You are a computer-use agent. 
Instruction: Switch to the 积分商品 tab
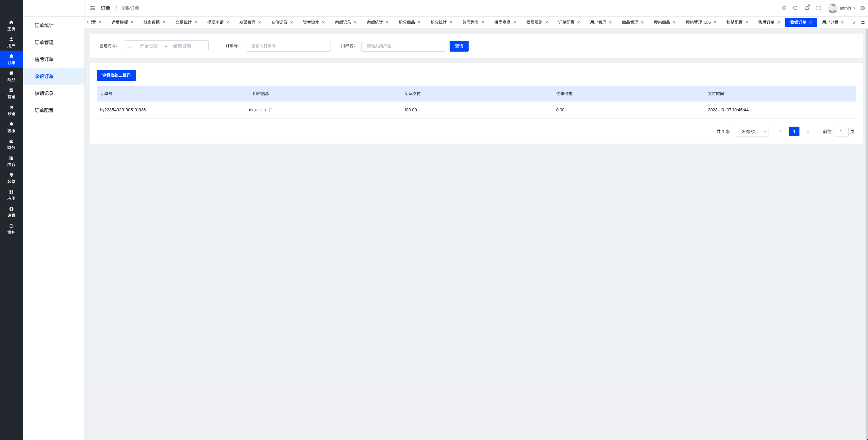pos(407,22)
